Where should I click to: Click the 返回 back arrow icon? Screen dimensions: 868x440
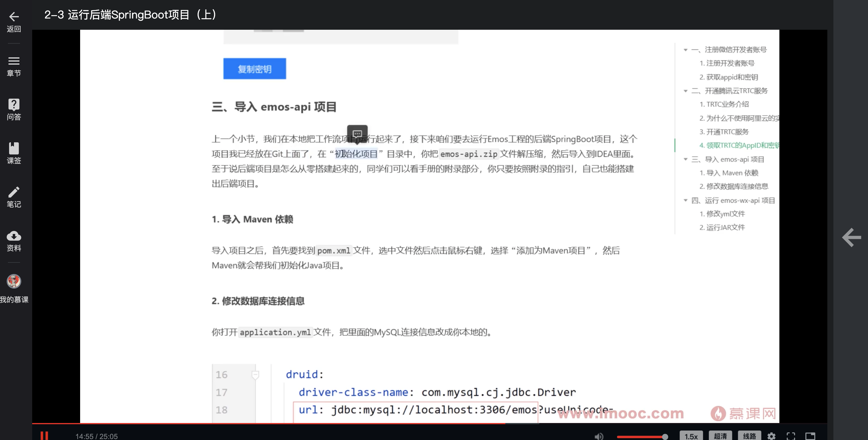(x=13, y=16)
